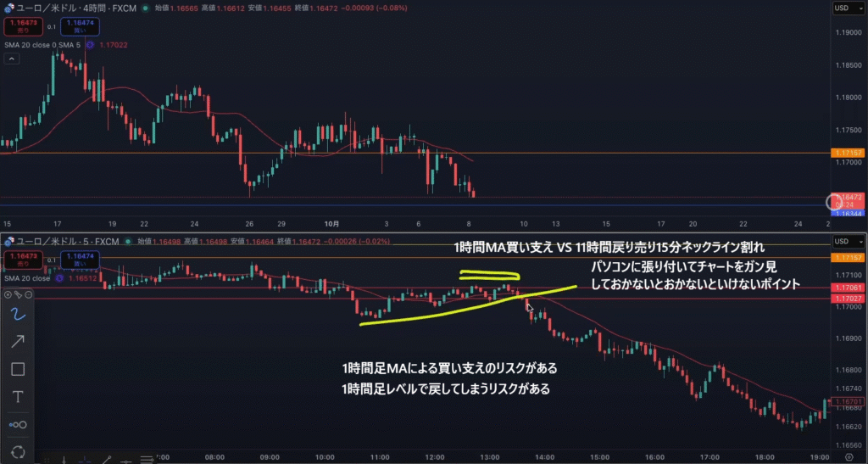The height and width of the screenshot is (464, 868).
Task: Close the floating annotation toolbar
Action: point(8,294)
